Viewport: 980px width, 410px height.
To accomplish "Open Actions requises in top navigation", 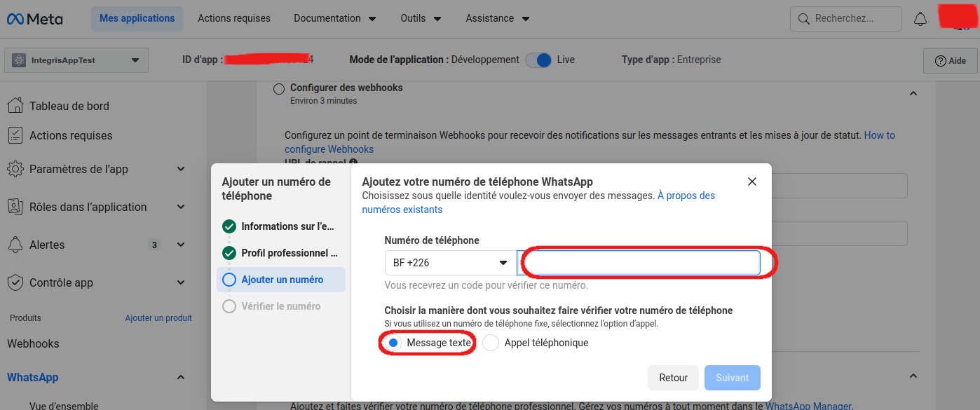I will tap(234, 18).
